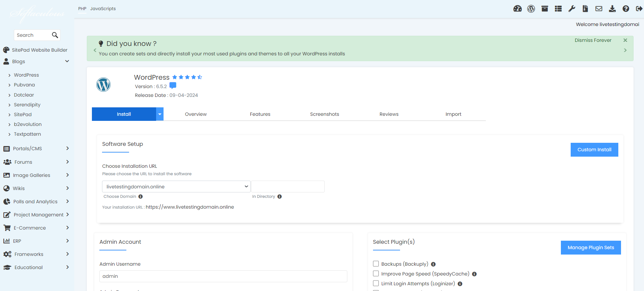This screenshot has height=291, width=644.
Task: Select the PHP menu item
Action: [82, 8]
